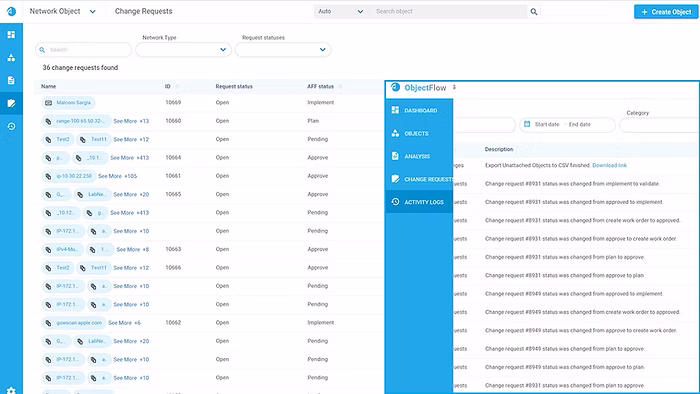Click the Create Object button
The height and width of the screenshot is (394, 700).
(666, 12)
